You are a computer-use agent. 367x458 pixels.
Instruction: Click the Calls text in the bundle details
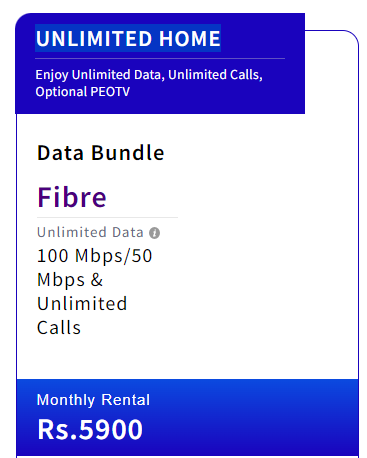pyautogui.click(x=59, y=328)
